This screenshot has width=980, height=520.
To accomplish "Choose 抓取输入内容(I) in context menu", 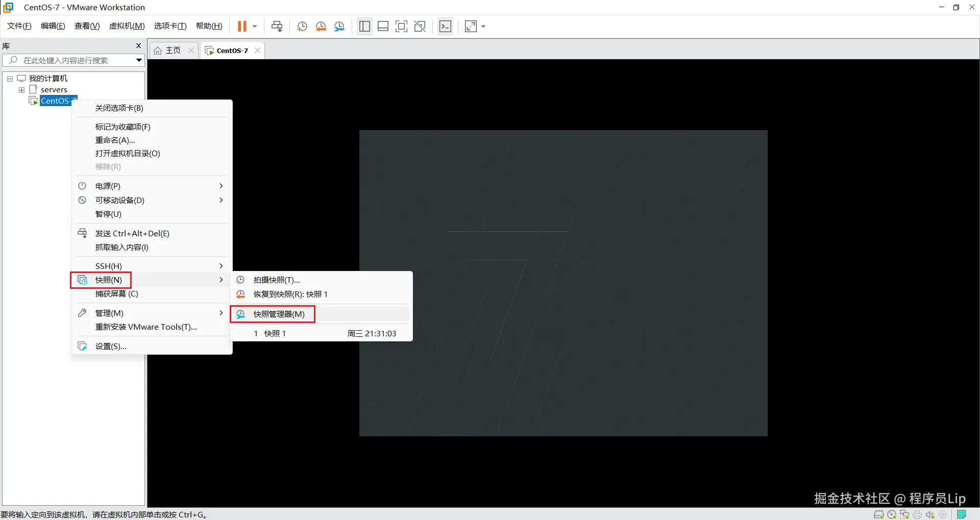I will (152, 247).
